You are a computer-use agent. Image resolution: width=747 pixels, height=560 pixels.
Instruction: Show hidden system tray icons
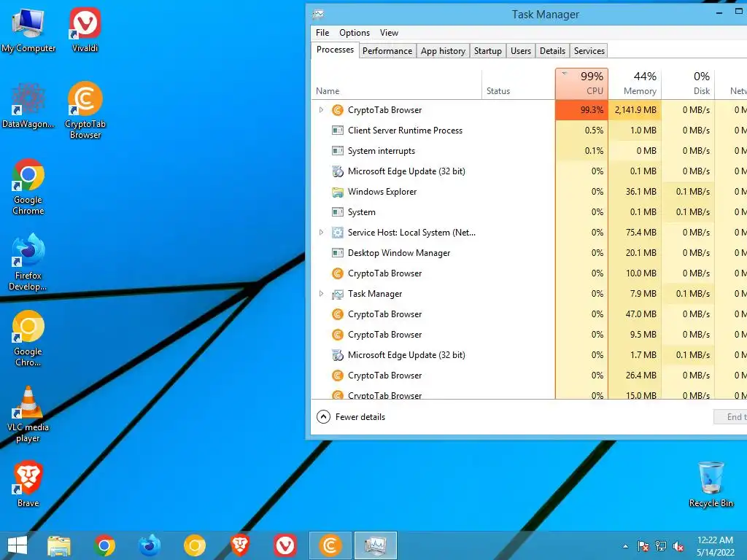click(625, 547)
